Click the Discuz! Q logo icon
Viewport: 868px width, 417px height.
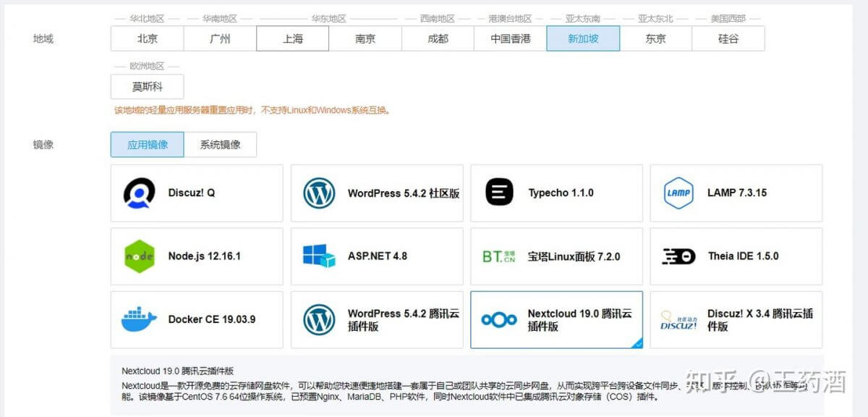[x=139, y=193]
